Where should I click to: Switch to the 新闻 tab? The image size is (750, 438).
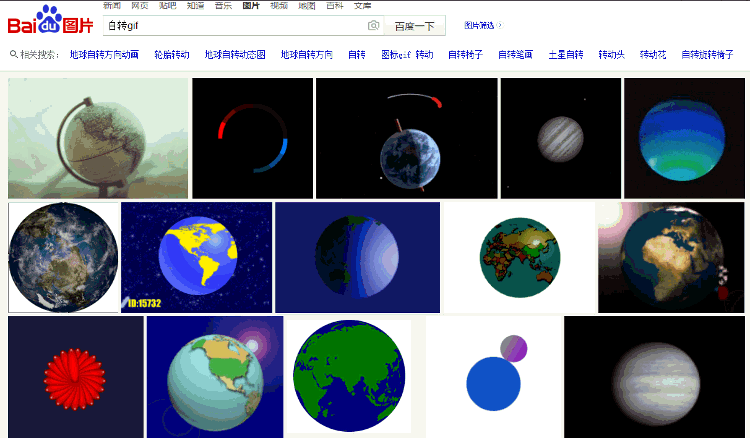(112, 5)
